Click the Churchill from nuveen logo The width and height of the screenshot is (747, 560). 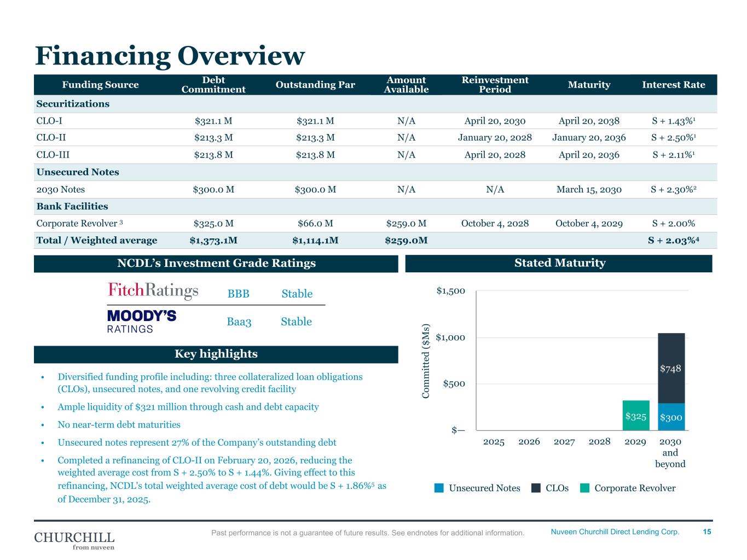point(74,540)
